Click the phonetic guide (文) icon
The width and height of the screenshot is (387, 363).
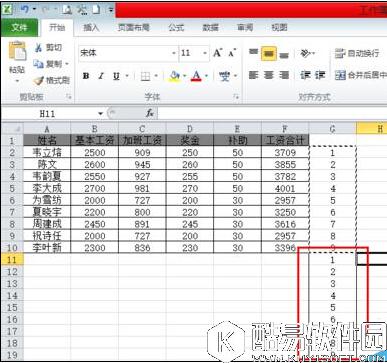(225, 76)
